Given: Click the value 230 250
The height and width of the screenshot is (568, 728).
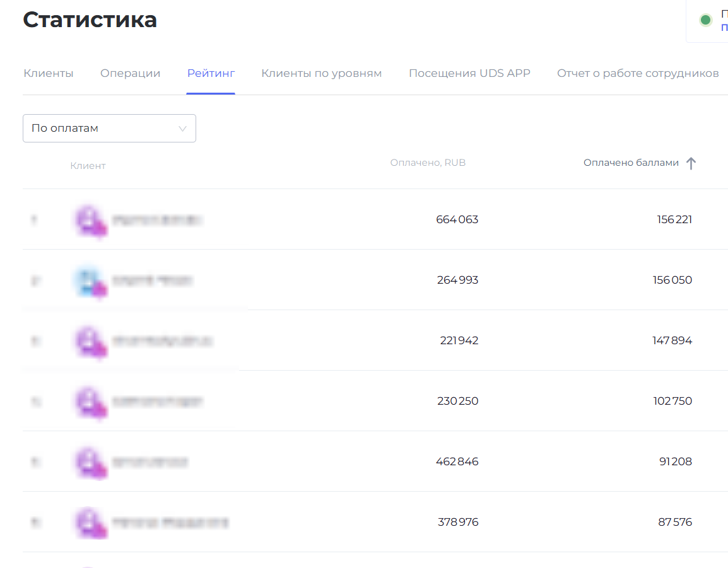Looking at the screenshot, I should coord(457,401).
